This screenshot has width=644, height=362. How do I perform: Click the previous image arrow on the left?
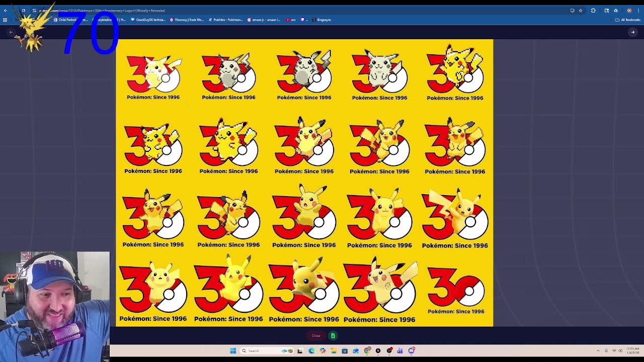[x=11, y=32]
